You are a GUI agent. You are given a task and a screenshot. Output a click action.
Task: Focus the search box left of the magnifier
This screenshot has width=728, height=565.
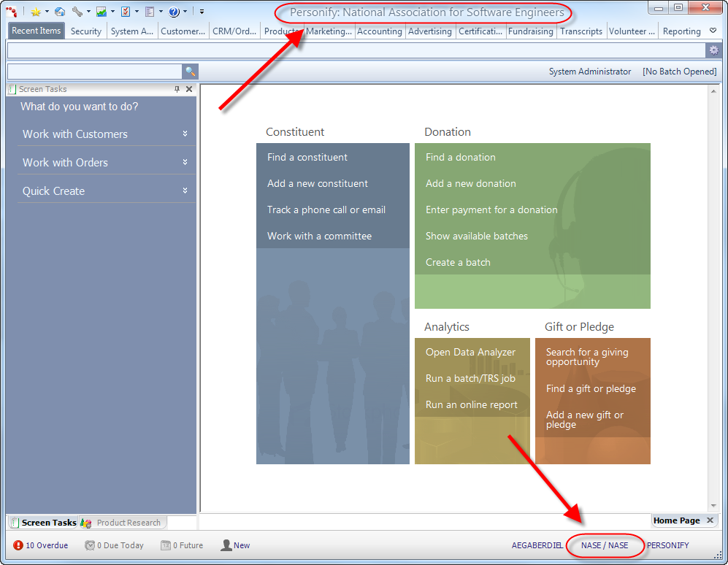coord(95,72)
